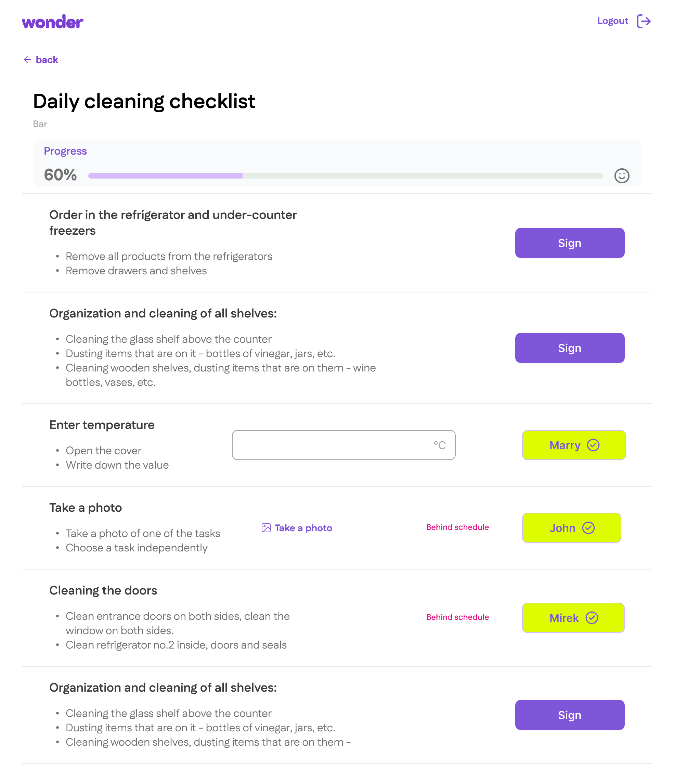Click the logout arrow icon
This screenshot has height=784, width=674.
point(643,21)
